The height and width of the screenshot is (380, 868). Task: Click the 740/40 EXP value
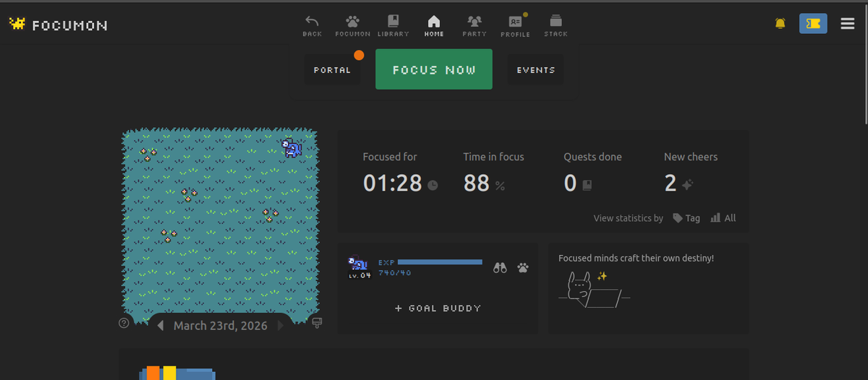click(x=395, y=273)
